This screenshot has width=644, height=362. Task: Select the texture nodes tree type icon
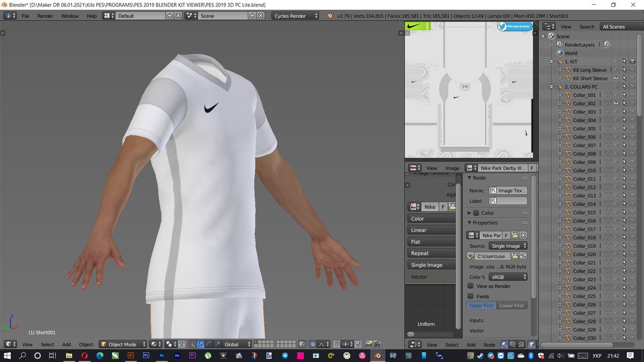[521, 344]
